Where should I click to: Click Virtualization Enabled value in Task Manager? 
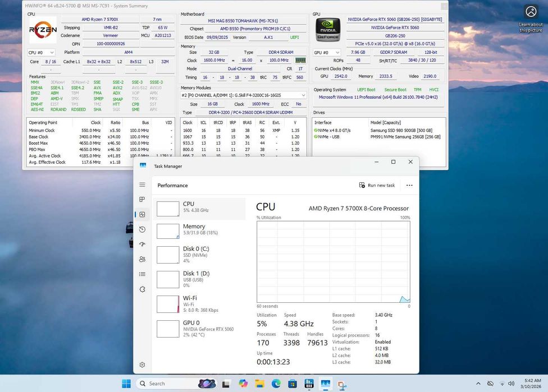383,342
